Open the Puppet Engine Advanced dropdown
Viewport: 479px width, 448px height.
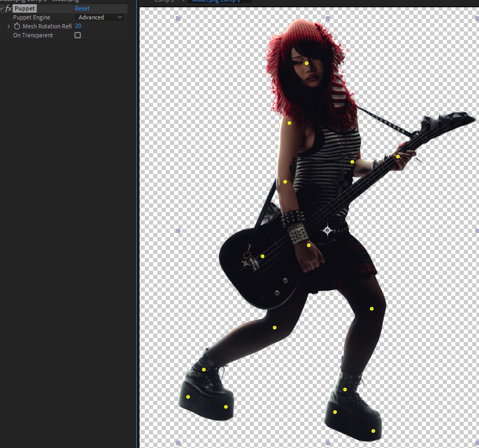tap(100, 17)
